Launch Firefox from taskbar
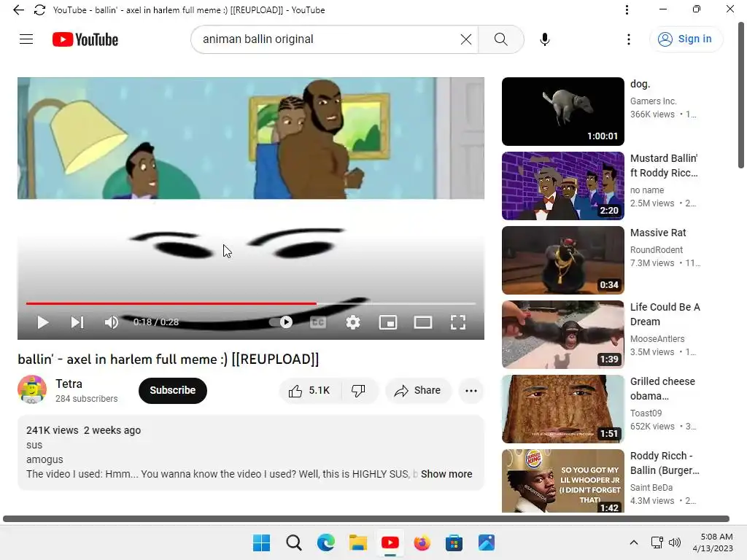Screen dimensions: 747x560 (x=422, y=542)
